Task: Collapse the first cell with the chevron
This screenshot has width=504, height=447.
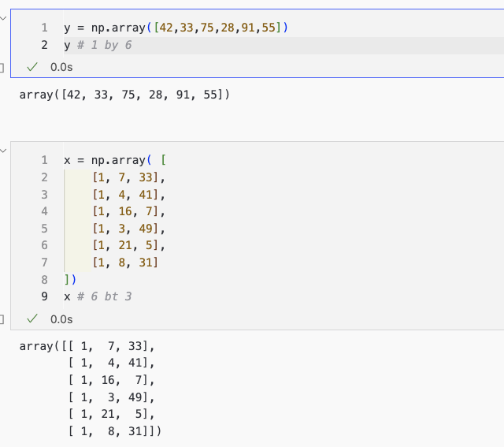Action: [3, 21]
